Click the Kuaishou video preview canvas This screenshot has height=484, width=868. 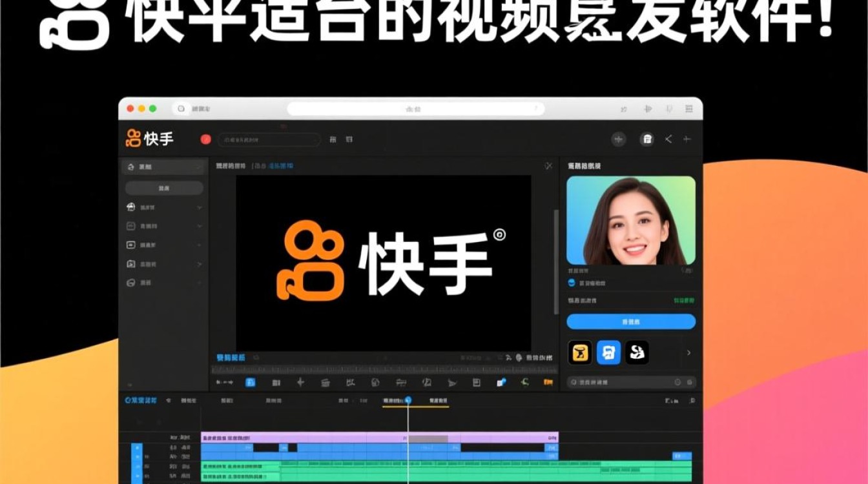coord(384,263)
